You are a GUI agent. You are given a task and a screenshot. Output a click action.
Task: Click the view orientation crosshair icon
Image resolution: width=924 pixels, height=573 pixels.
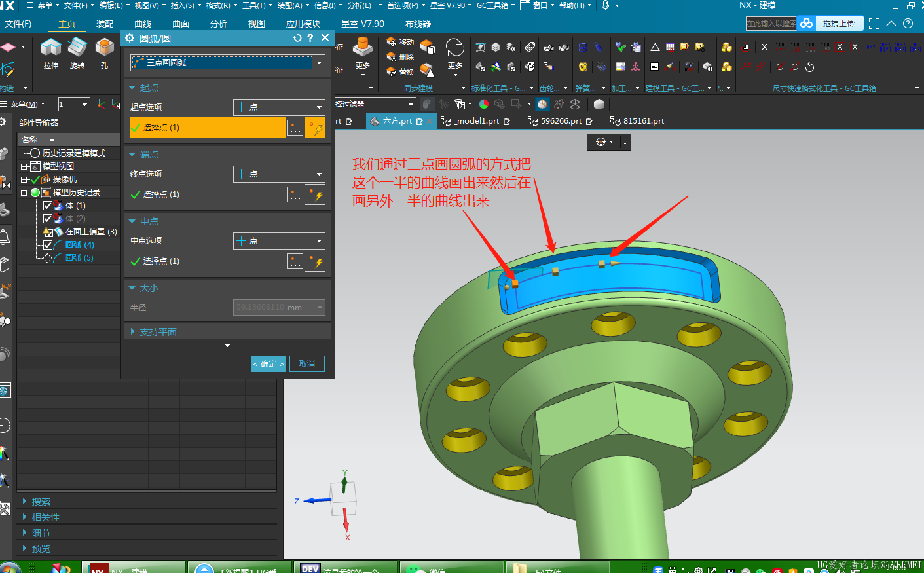[x=601, y=142]
